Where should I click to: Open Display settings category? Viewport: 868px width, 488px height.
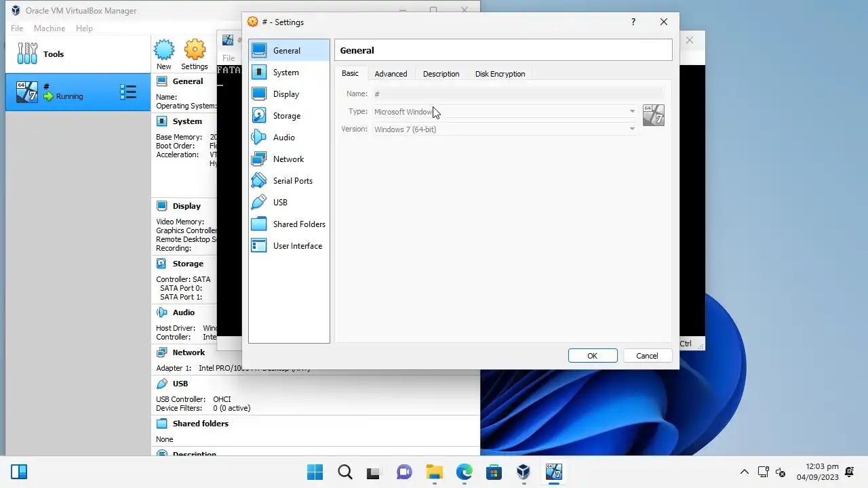tap(289, 94)
